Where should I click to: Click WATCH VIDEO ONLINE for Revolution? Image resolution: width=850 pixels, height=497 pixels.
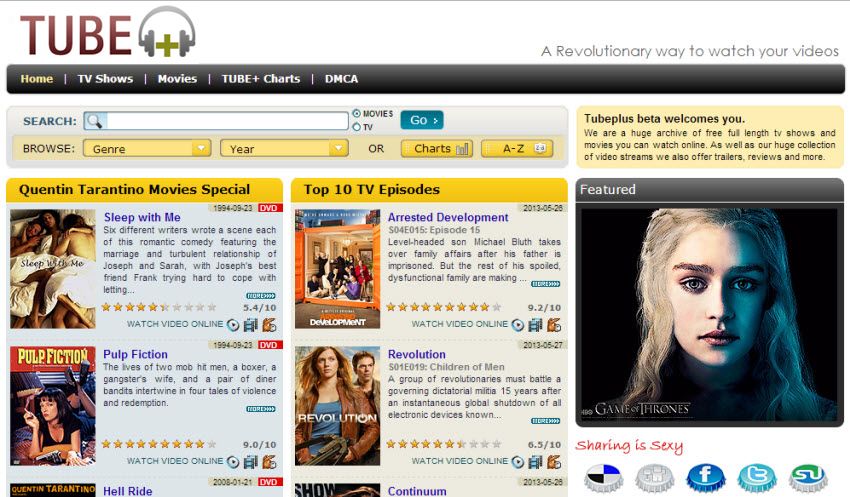460,461
